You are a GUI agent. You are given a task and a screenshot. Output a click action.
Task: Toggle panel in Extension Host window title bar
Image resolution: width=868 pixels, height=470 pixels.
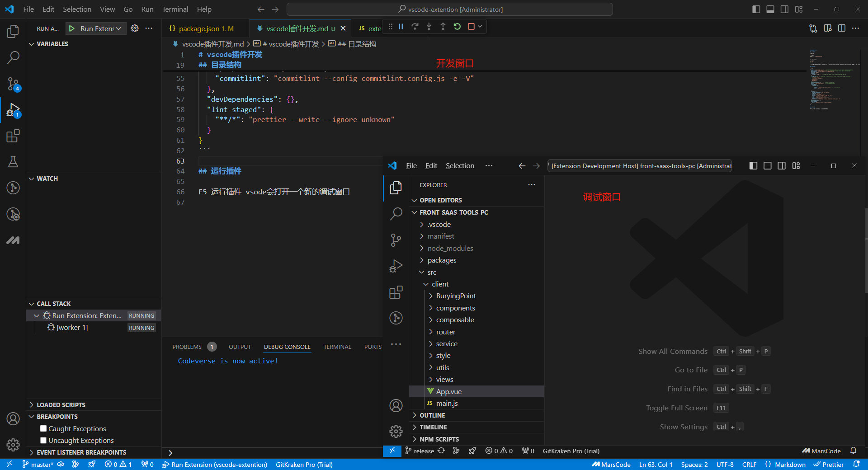(768, 166)
